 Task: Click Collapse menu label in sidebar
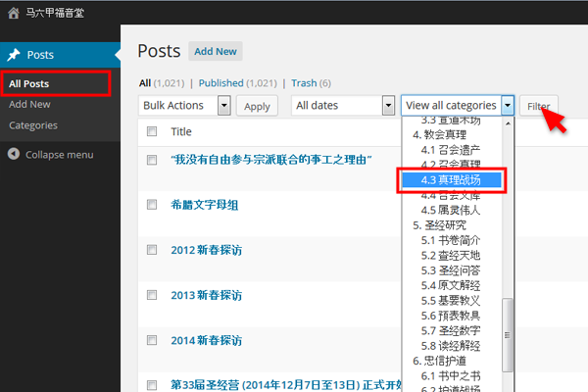tap(59, 155)
